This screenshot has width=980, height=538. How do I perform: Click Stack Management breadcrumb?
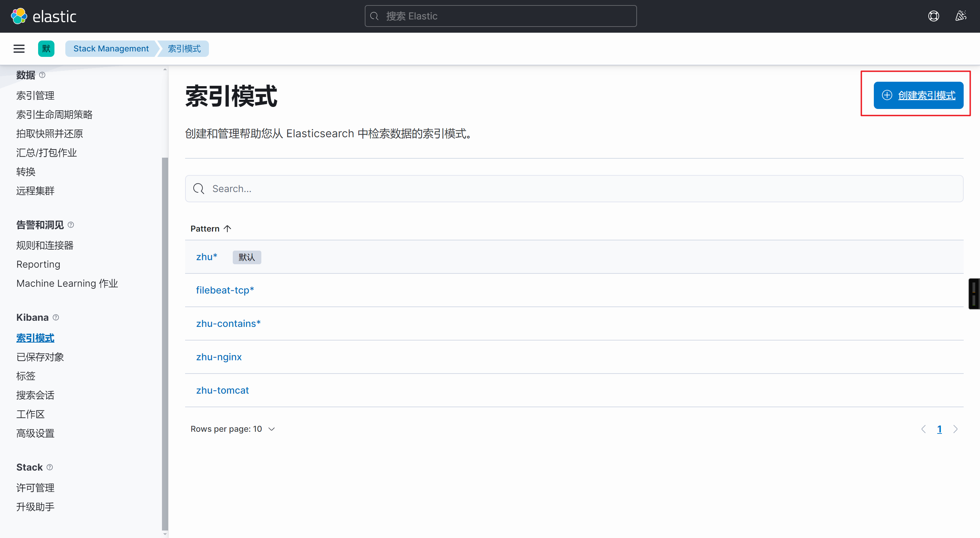111,49
